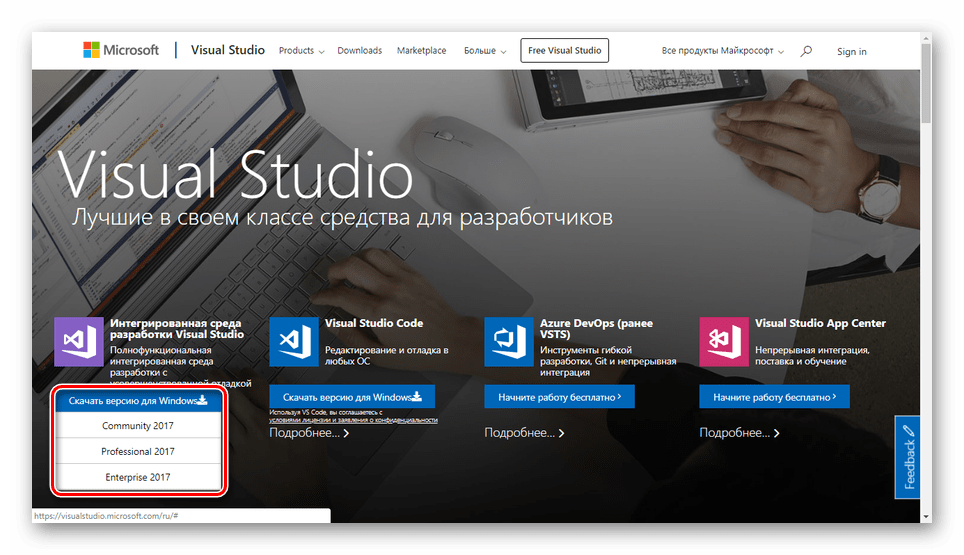Image resolution: width=964 pixels, height=555 pixels.
Task: Open the Downloads menu item
Action: pyautogui.click(x=359, y=51)
